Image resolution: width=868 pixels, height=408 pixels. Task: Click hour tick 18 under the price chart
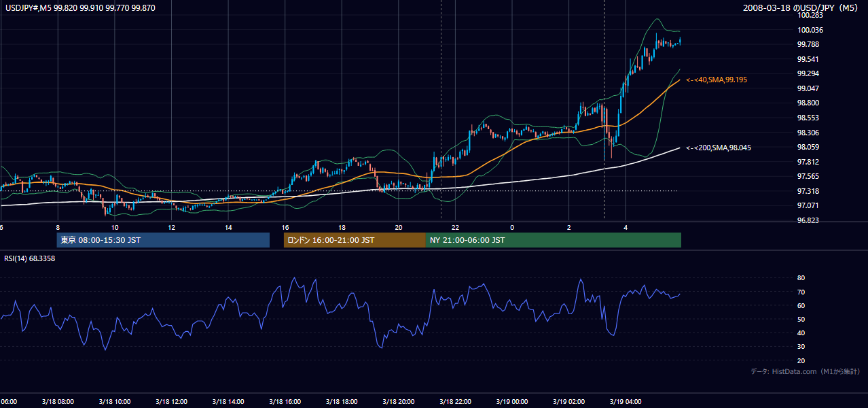342,228
